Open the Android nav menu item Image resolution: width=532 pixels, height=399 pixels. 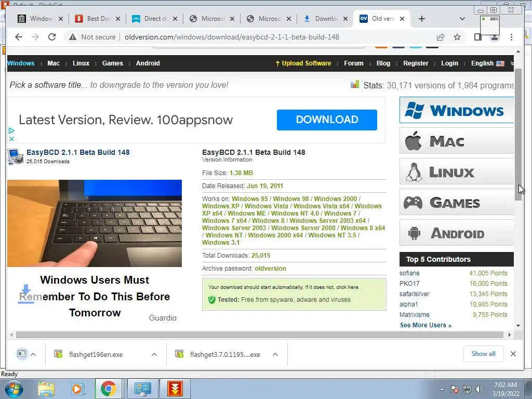[148, 63]
